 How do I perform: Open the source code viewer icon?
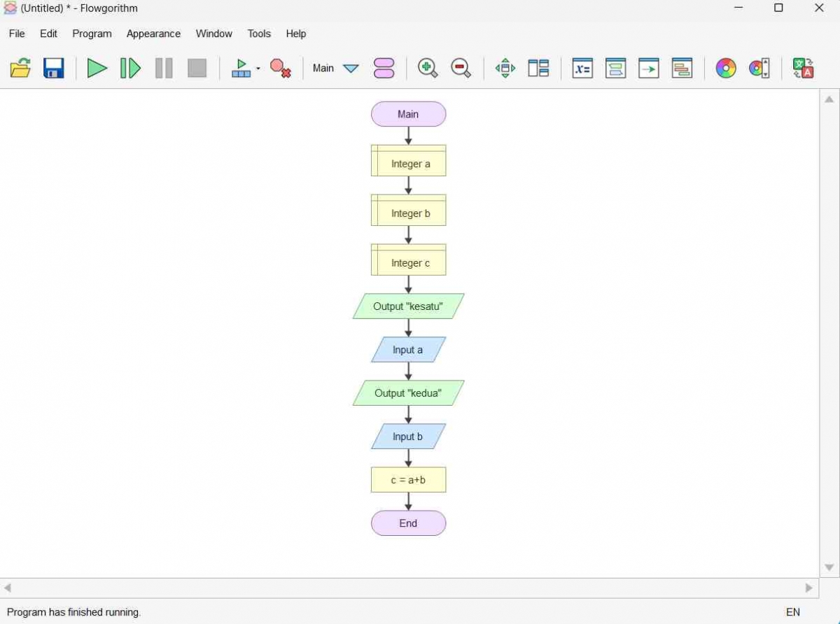coord(615,68)
